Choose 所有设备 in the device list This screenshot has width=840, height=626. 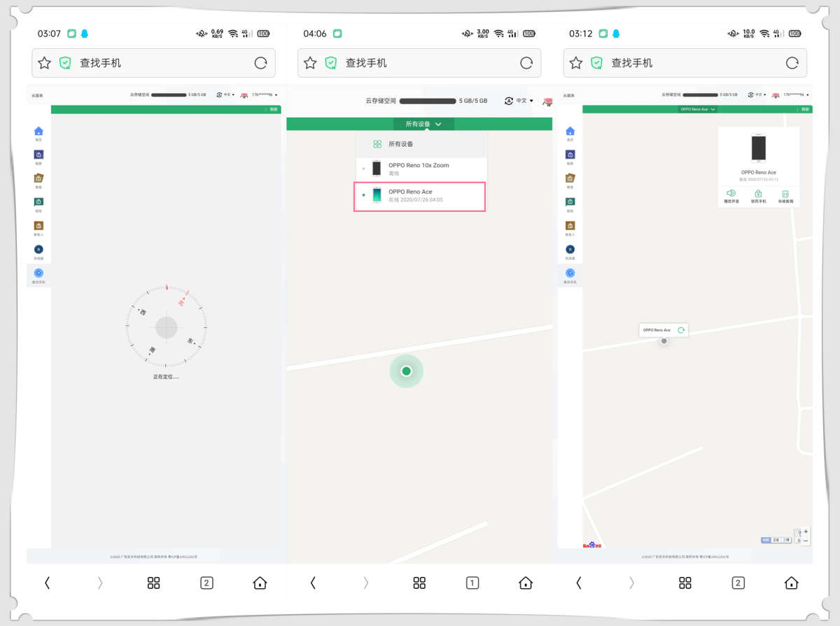click(x=421, y=144)
